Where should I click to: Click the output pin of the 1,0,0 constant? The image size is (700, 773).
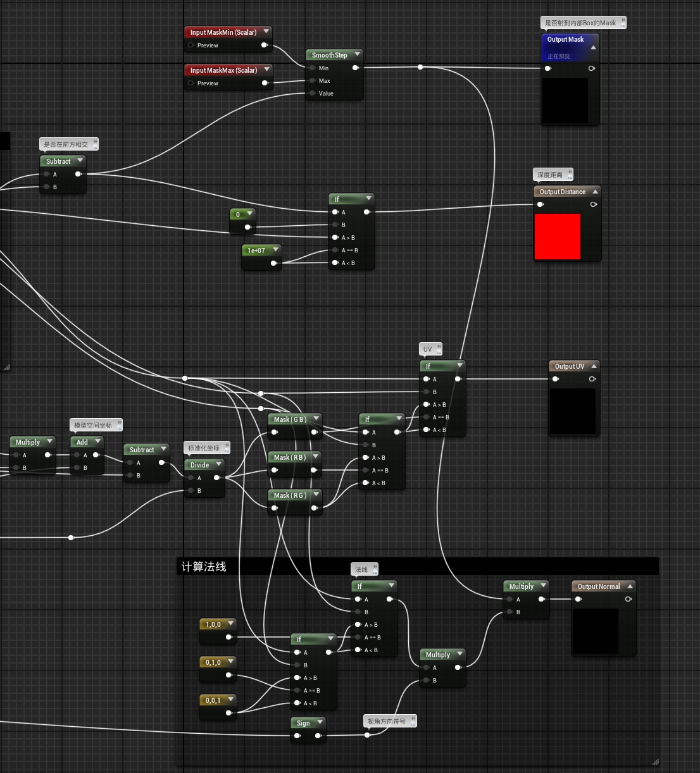(x=228, y=637)
